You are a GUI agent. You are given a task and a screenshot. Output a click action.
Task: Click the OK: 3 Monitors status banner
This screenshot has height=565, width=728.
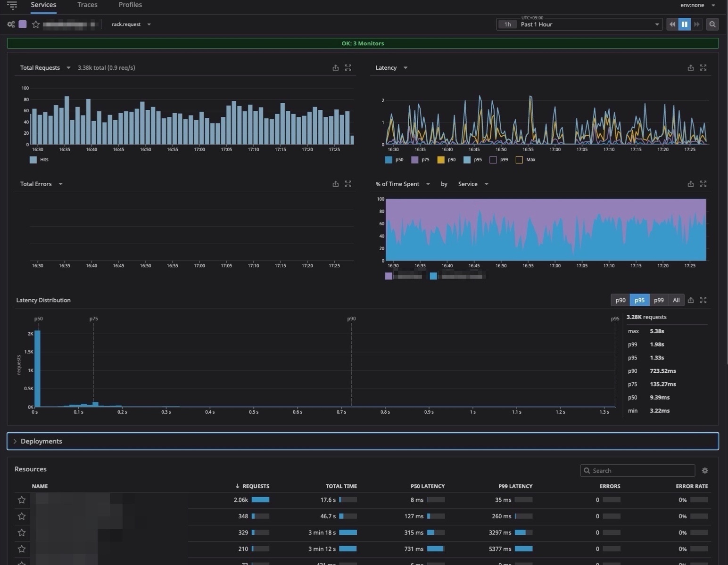pos(363,43)
